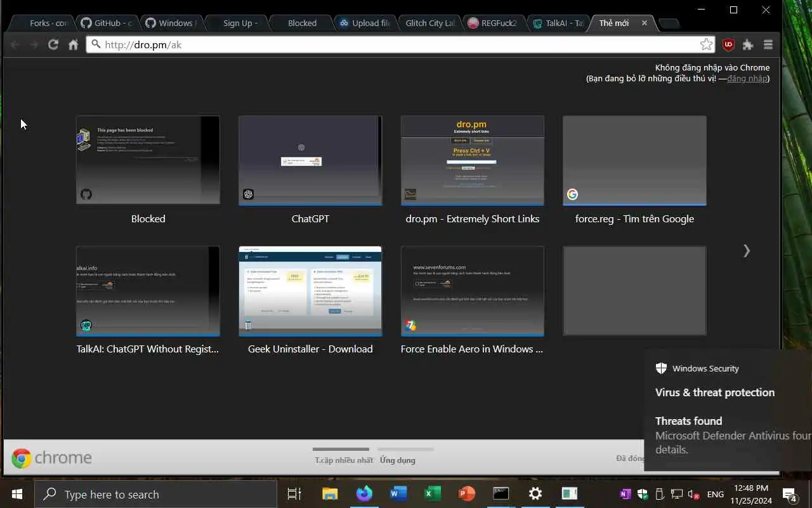Screen dimensions: 812x508
Task: Click the network tray icon
Action: (x=677, y=494)
